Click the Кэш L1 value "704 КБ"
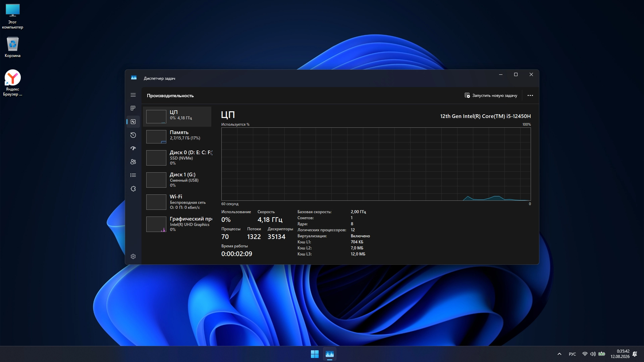The image size is (644, 362). pyautogui.click(x=357, y=242)
